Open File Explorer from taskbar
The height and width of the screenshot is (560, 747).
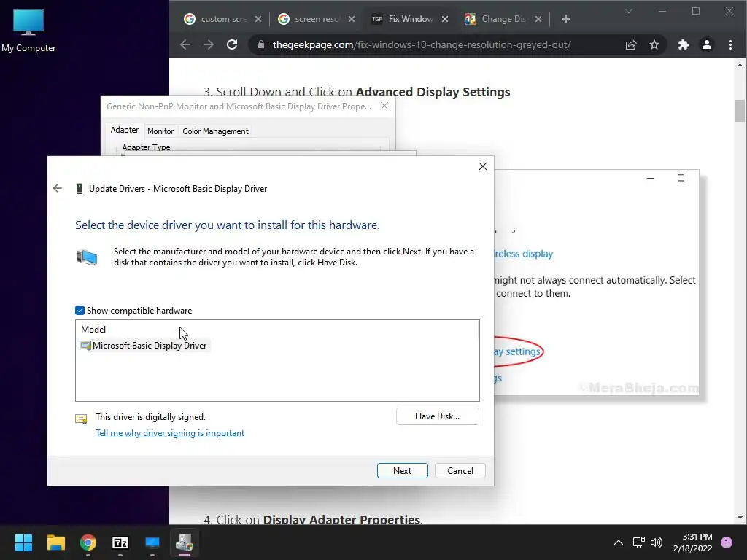click(55, 542)
